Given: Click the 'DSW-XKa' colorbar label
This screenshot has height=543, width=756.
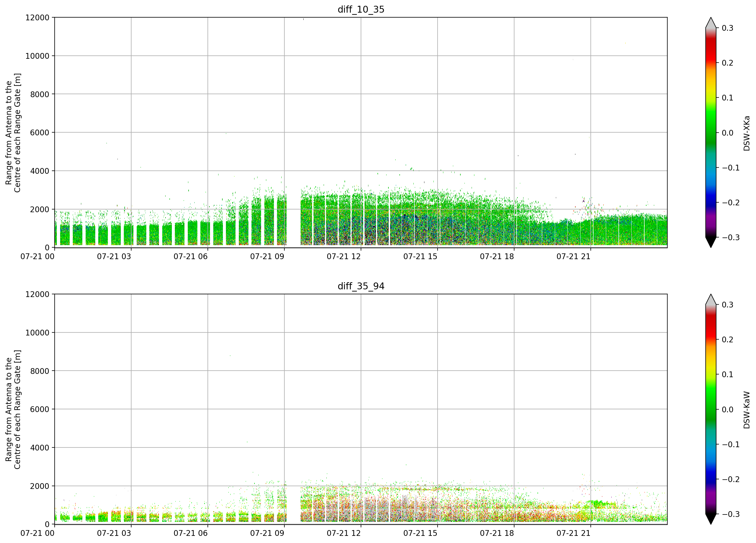Looking at the screenshot, I should pyautogui.click(x=746, y=133).
